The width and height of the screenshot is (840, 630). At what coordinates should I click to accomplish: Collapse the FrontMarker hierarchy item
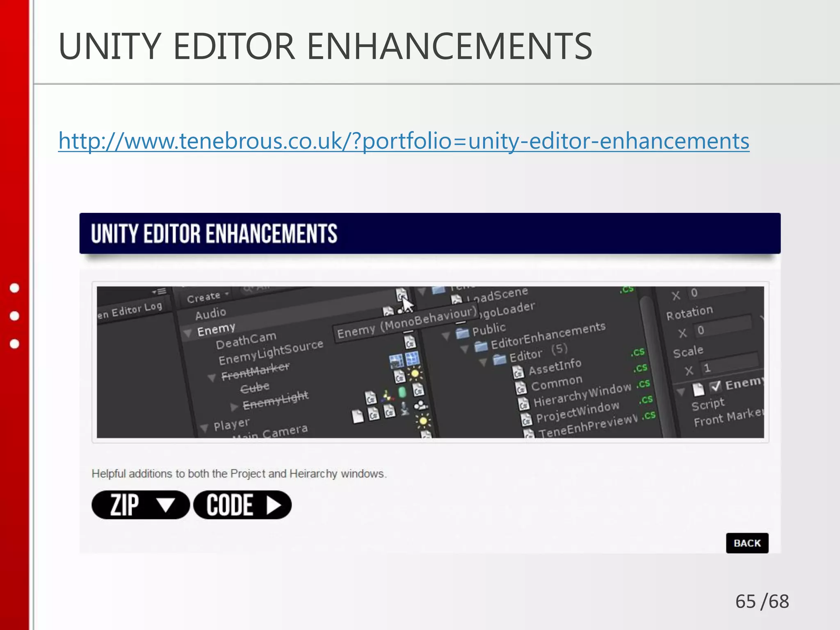pyautogui.click(x=212, y=377)
